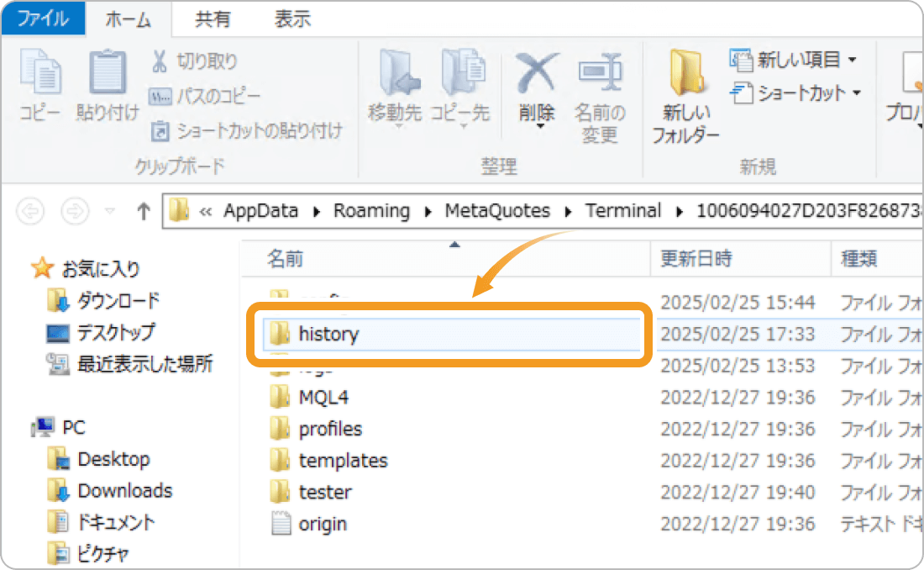The width and height of the screenshot is (924, 570).
Task: Expand the « overflow path chevron
Action: tap(205, 211)
